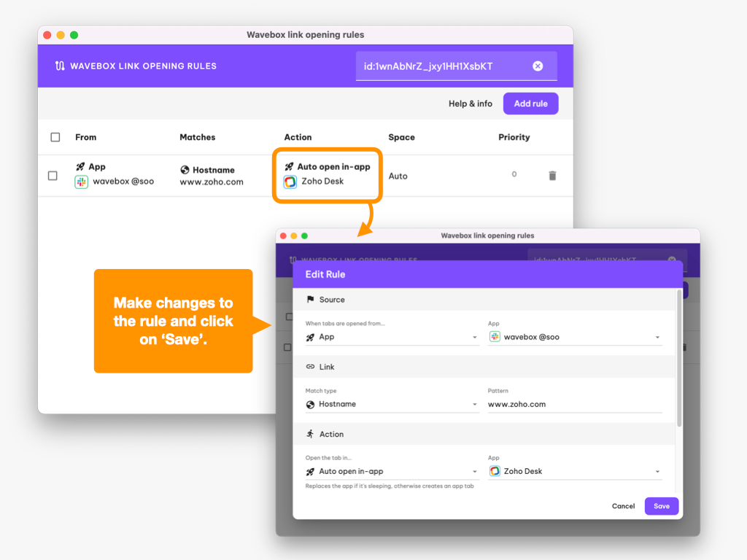The height and width of the screenshot is (560, 747).
Task: Click the Action column header
Action: 298,137
